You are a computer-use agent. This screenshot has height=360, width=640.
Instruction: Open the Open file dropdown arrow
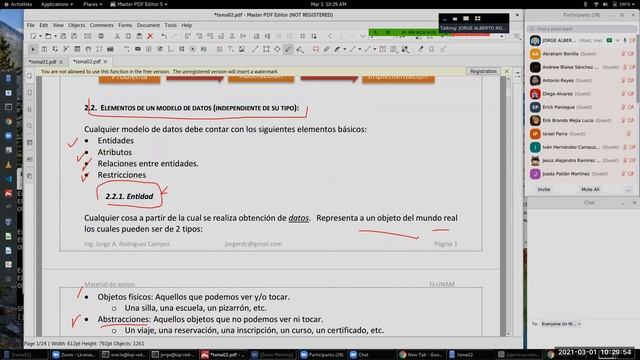point(55,36)
